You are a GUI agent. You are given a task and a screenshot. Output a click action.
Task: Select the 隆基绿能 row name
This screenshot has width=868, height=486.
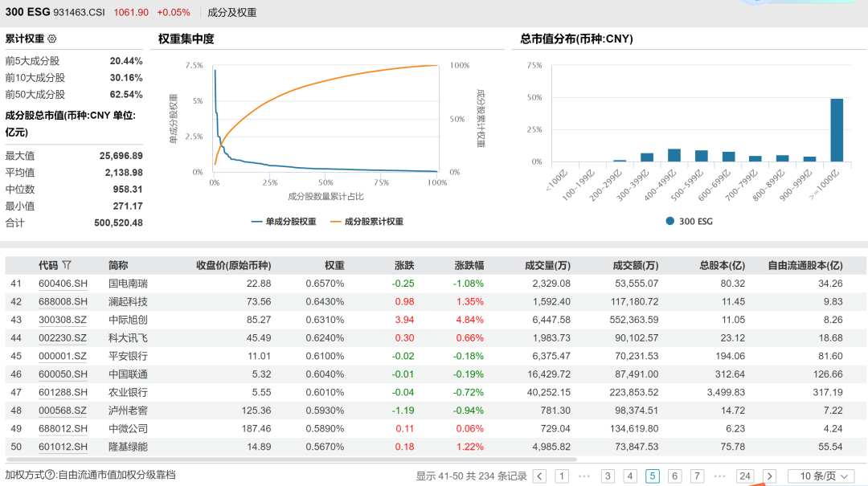128,447
